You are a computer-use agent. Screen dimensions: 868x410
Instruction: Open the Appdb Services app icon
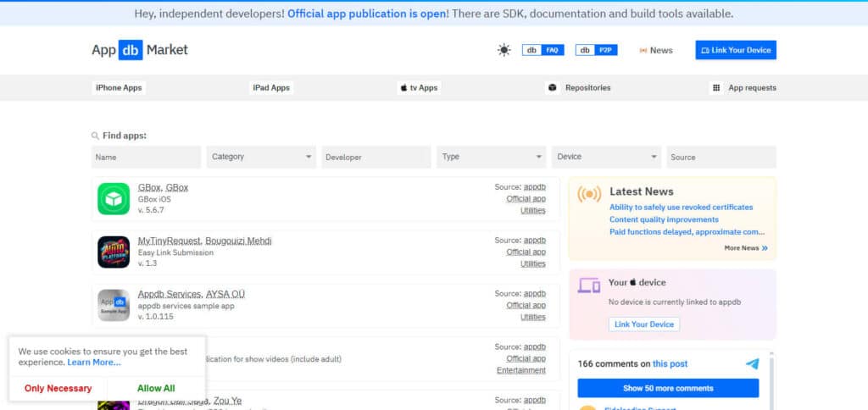click(114, 306)
